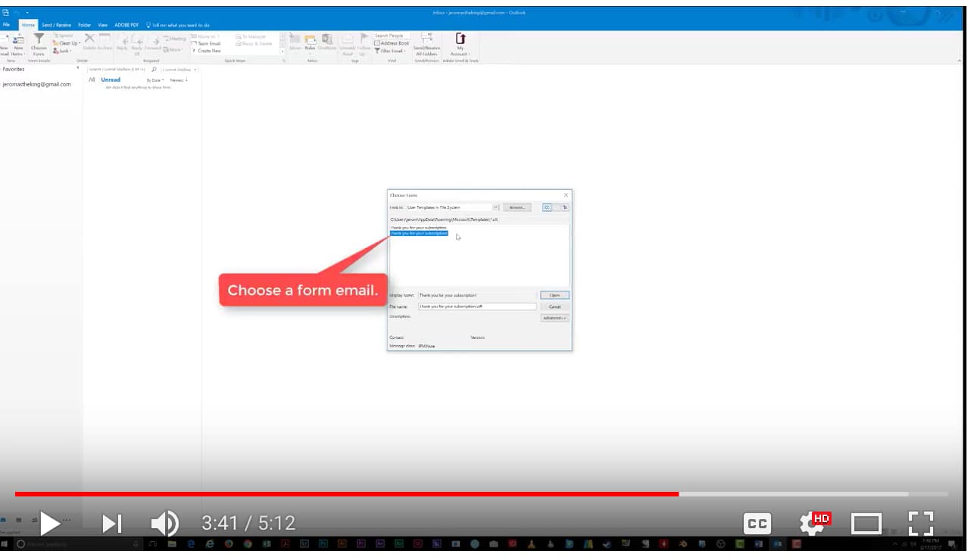
Task: Select the New Email icon
Action: pos(6,44)
